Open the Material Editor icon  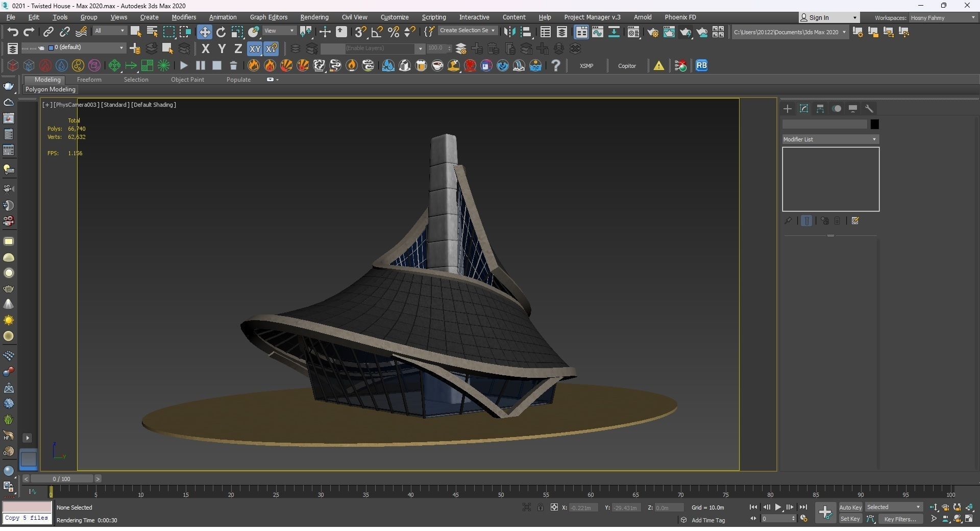(633, 32)
